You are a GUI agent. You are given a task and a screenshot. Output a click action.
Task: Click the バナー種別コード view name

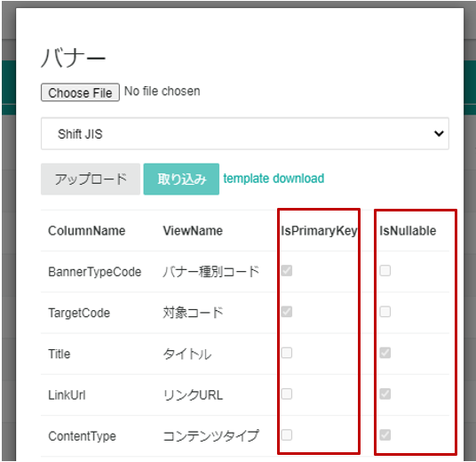coord(211,272)
